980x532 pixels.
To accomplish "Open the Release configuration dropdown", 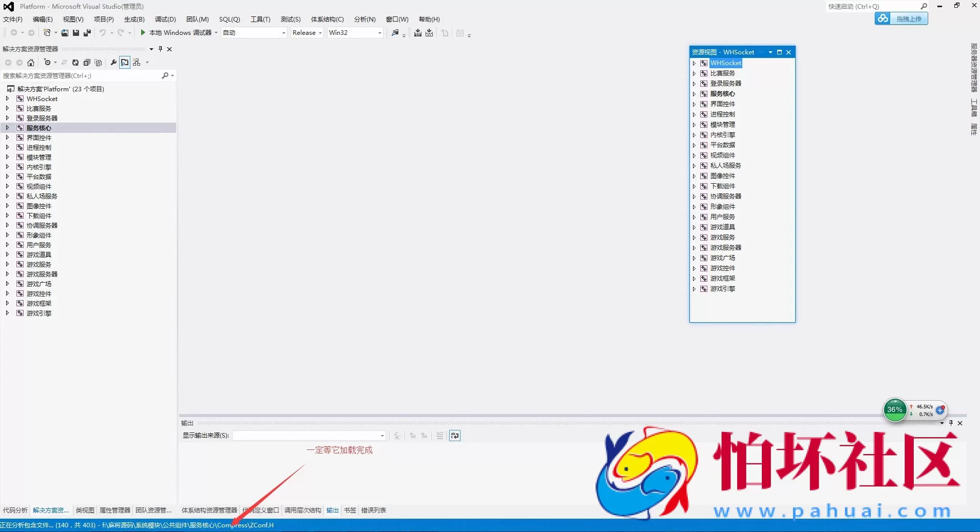I will [x=307, y=33].
